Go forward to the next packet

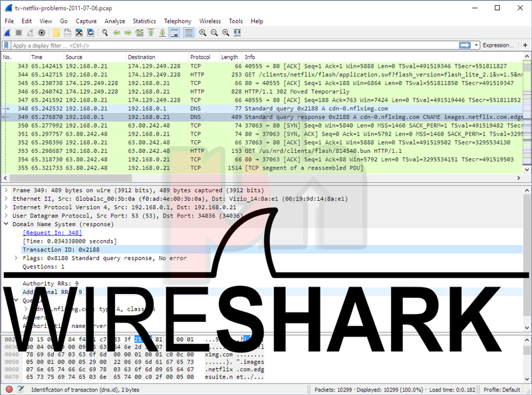pyautogui.click(x=128, y=33)
